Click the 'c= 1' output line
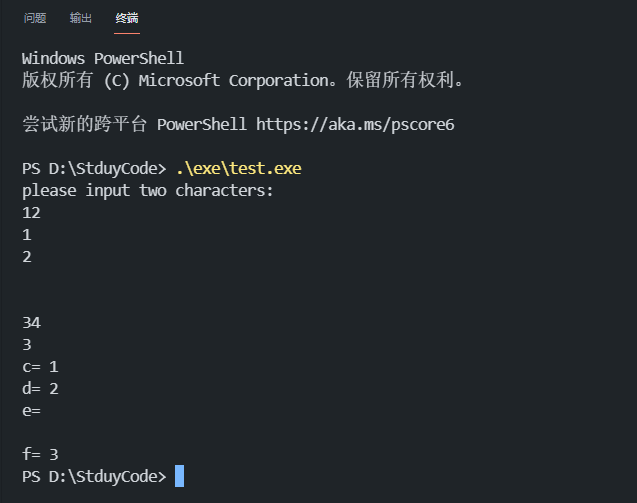This screenshot has width=637, height=503. click(x=40, y=367)
